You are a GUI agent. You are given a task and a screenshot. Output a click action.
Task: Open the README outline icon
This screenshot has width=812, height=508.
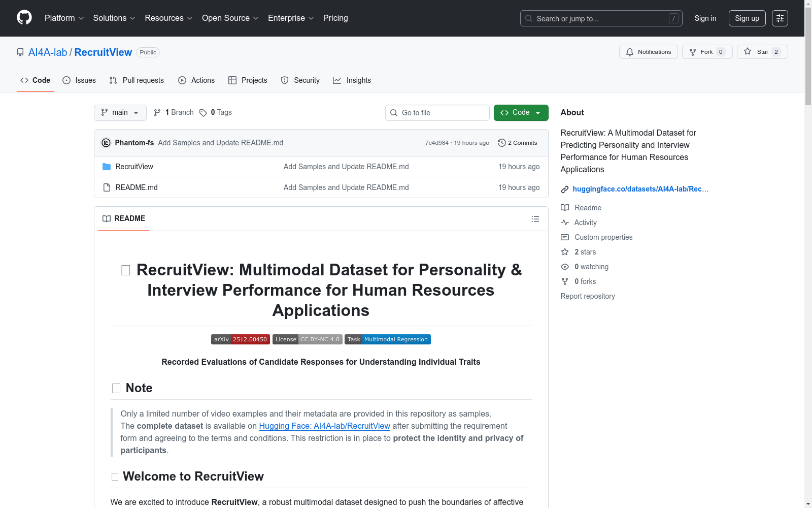coord(535,219)
